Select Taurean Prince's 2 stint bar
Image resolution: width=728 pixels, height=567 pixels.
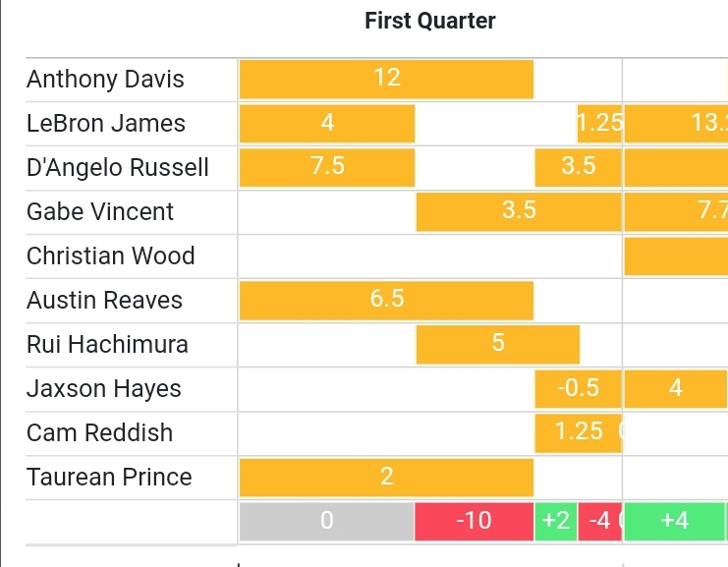coord(386,478)
